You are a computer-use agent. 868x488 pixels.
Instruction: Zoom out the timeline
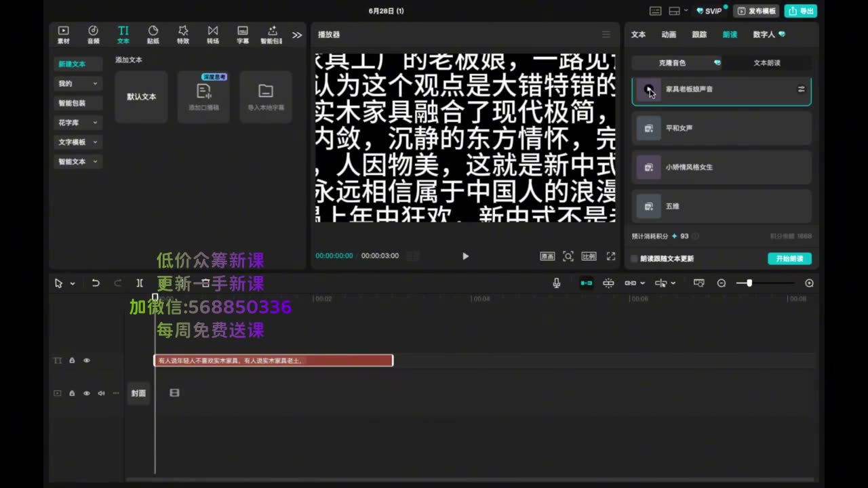tap(722, 283)
